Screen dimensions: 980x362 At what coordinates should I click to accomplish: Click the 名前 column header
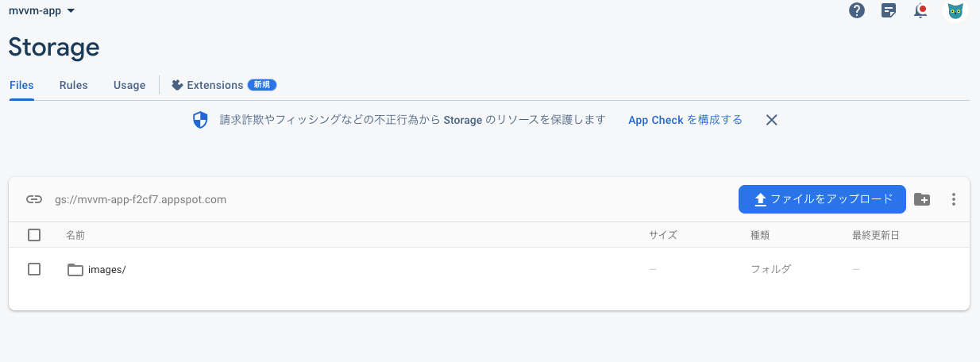tap(75, 235)
